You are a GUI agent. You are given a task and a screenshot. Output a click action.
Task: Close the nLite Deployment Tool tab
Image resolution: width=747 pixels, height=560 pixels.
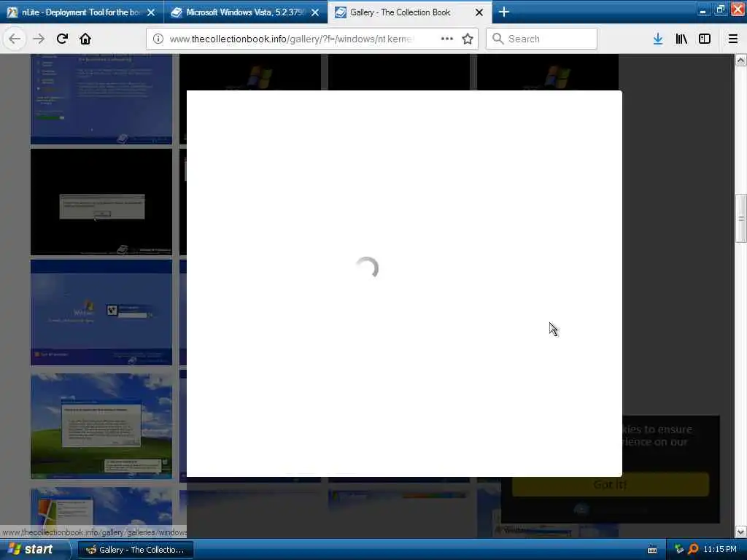click(151, 12)
